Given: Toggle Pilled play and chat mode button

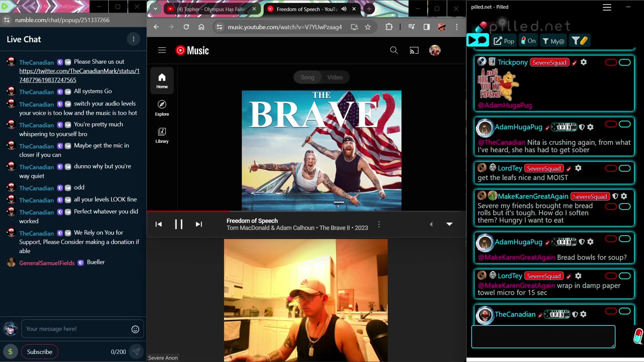Looking at the screenshot, I should 477,40.
